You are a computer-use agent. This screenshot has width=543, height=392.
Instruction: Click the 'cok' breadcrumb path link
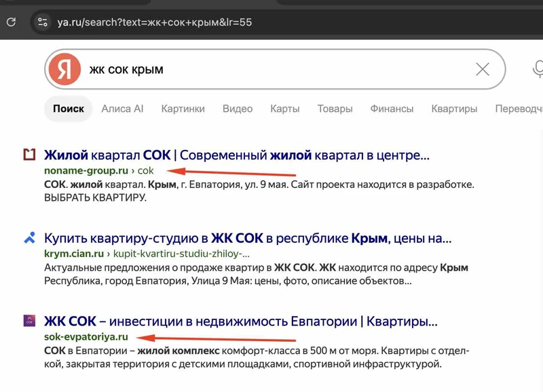(145, 171)
